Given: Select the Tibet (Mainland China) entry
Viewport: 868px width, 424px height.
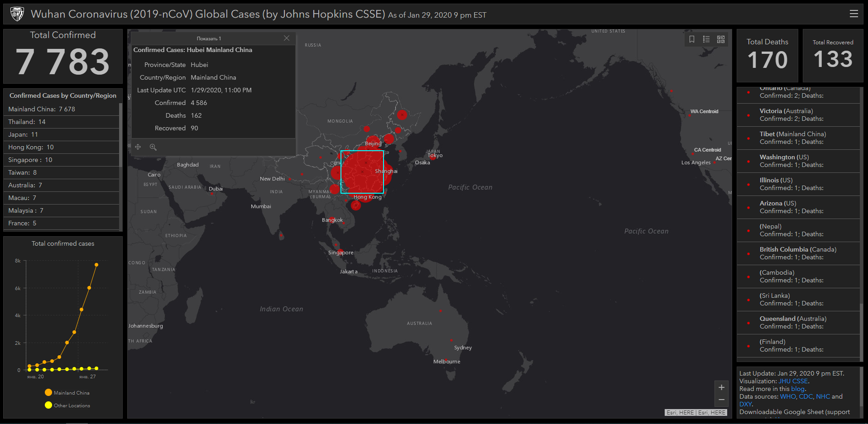Looking at the screenshot, I should 798,138.
